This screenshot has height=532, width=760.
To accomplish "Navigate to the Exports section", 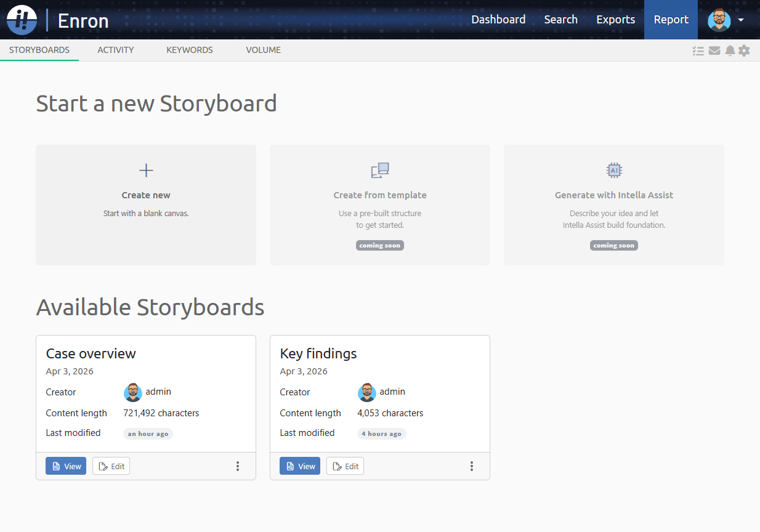I will tap(615, 19).
